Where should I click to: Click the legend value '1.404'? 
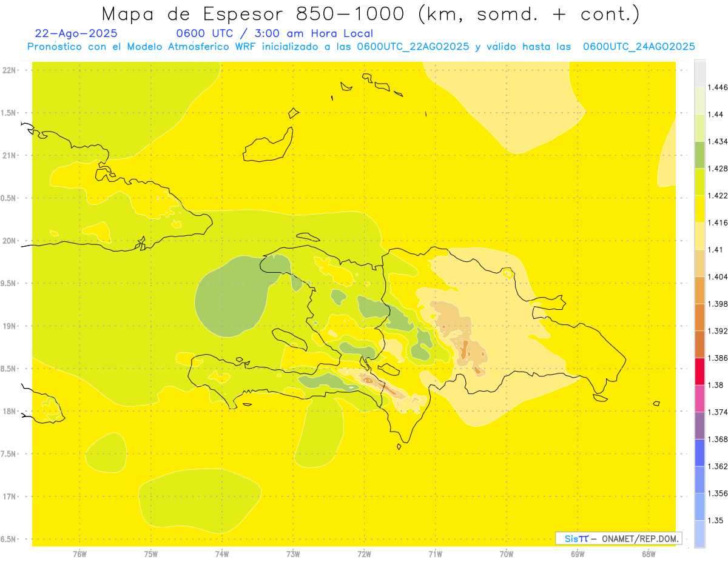[717, 276]
